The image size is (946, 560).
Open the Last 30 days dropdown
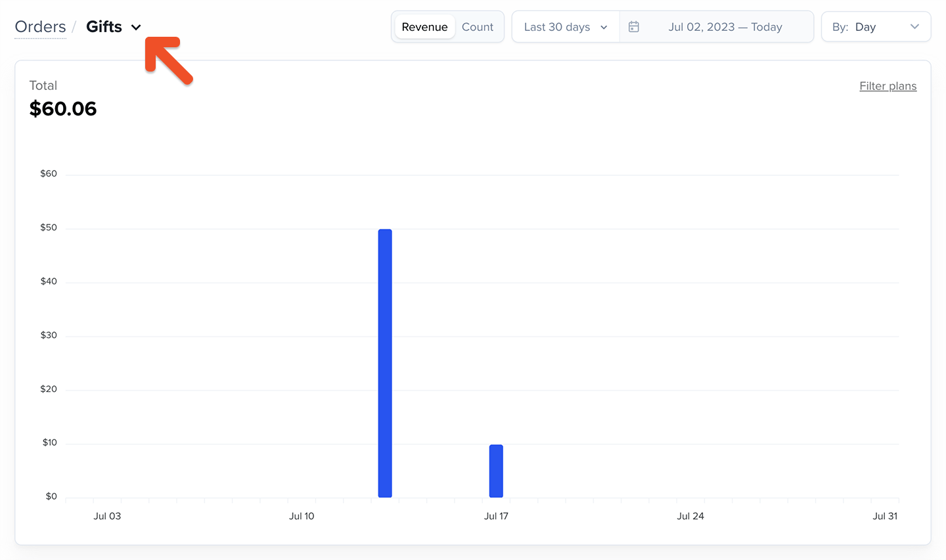click(x=566, y=27)
